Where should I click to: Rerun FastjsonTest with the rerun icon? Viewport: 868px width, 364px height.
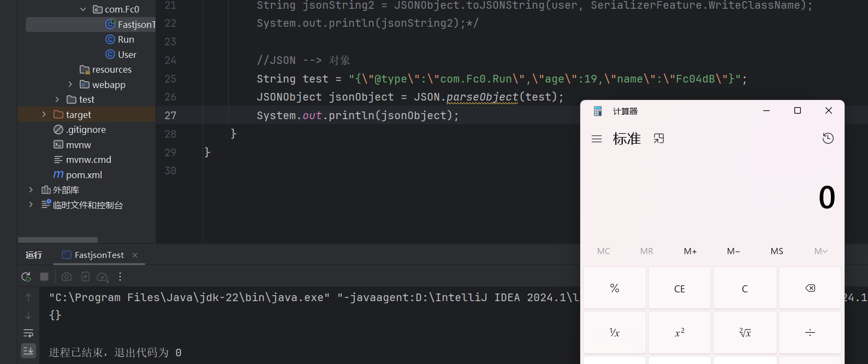[x=26, y=277]
